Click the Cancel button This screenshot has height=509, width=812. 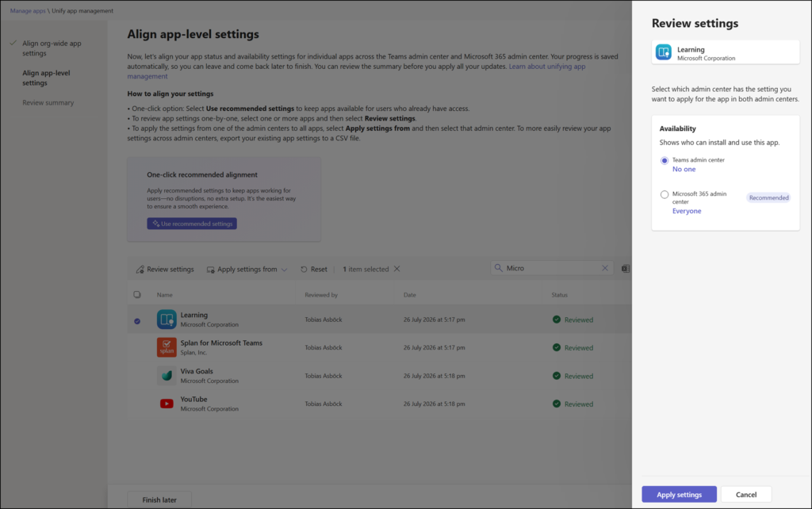click(745, 495)
